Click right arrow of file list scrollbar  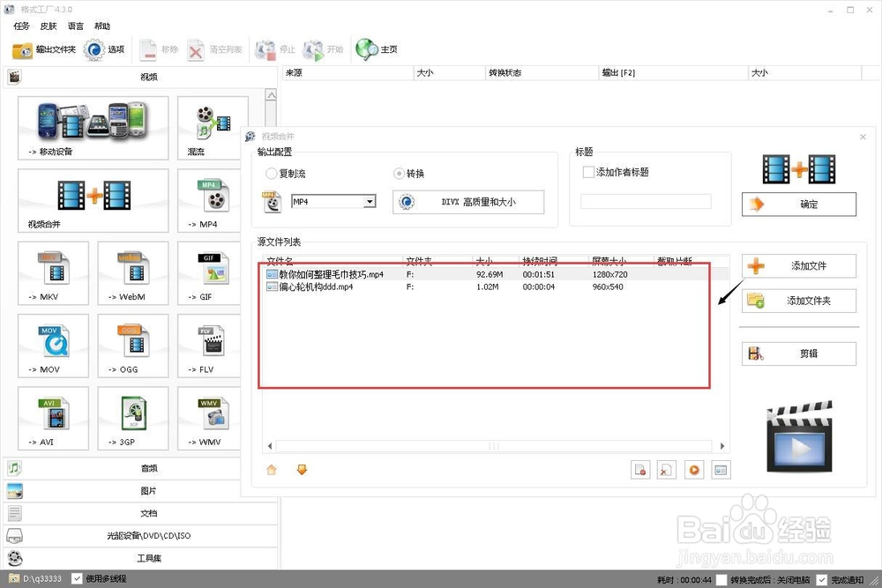tap(721, 446)
